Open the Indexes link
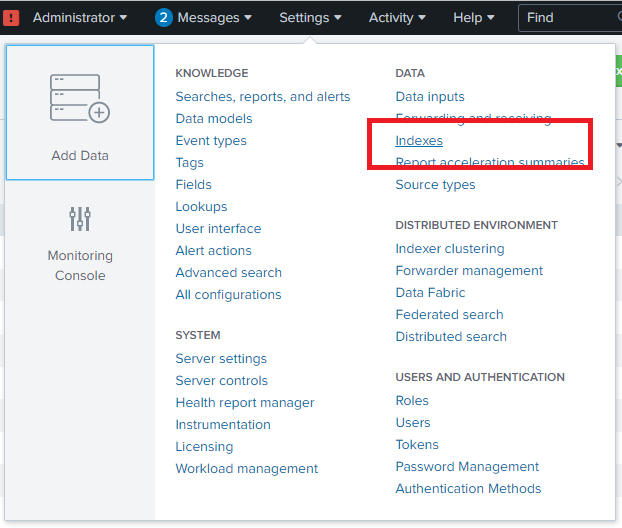The image size is (622, 528). pos(419,141)
